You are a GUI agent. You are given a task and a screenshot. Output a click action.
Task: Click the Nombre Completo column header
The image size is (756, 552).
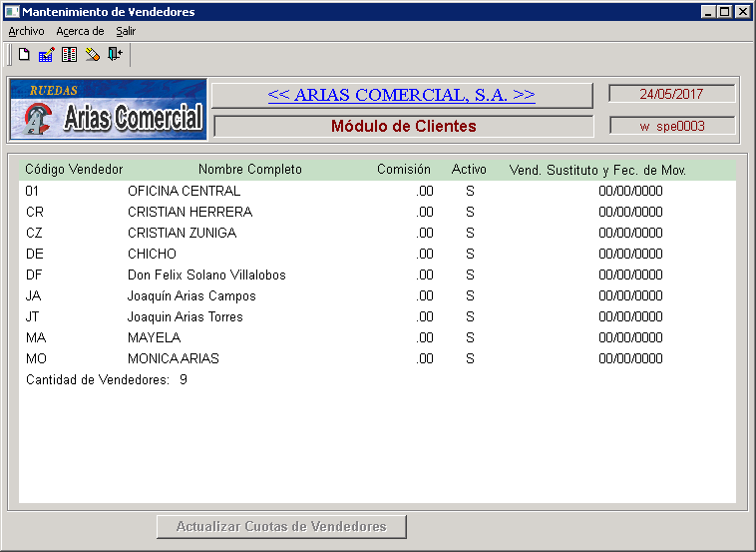[x=250, y=170]
